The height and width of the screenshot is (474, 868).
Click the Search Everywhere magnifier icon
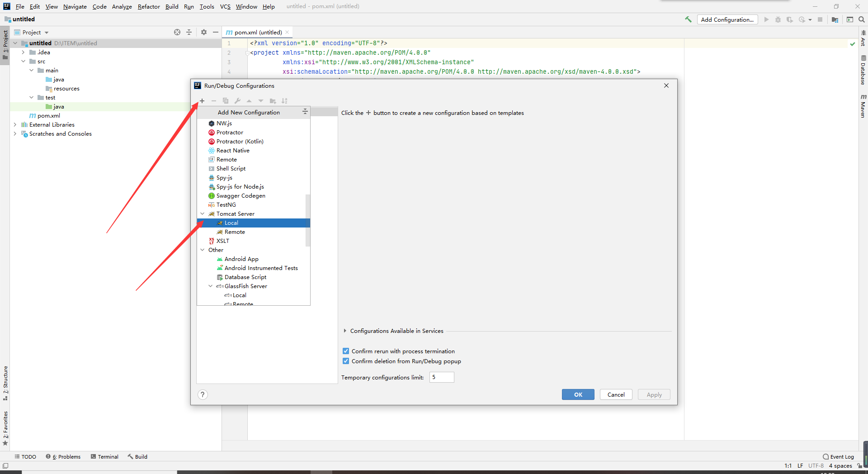[x=862, y=19]
